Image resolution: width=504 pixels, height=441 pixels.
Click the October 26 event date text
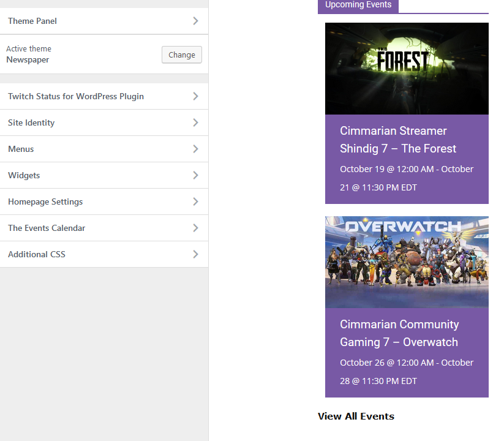[407, 372]
